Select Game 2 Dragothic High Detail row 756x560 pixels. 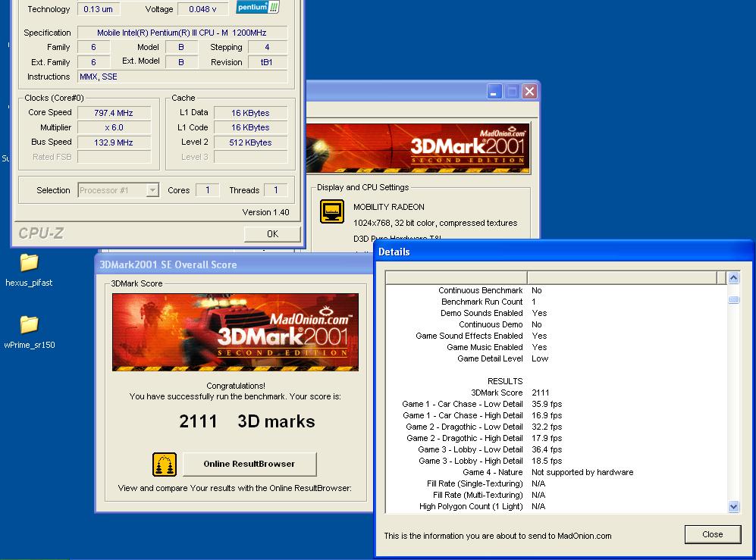click(x=557, y=438)
